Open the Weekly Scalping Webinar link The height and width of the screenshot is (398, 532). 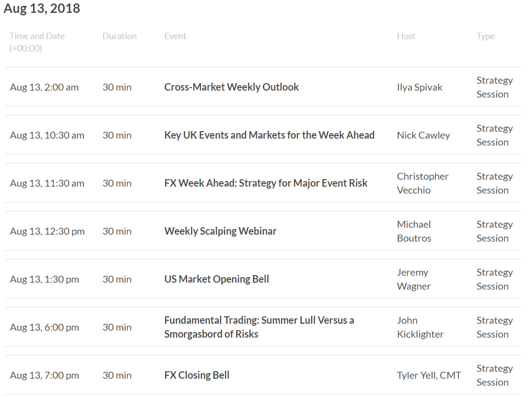click(x=220, y=231)
